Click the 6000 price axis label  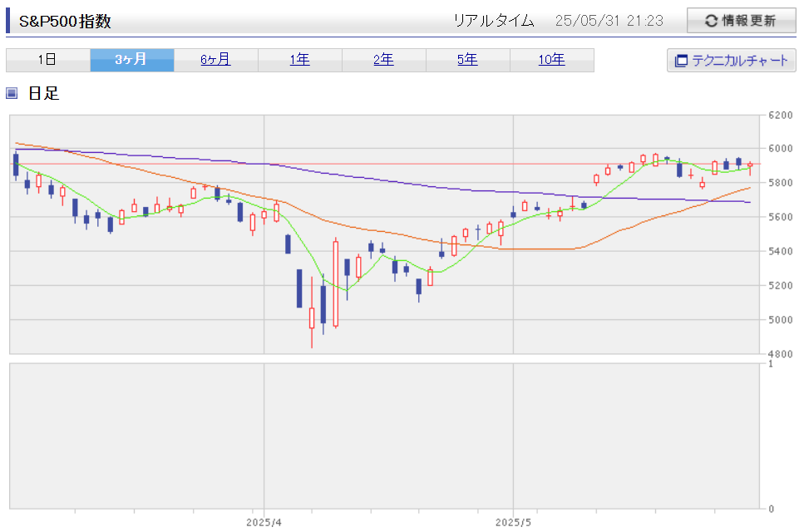tap(781, 149)
